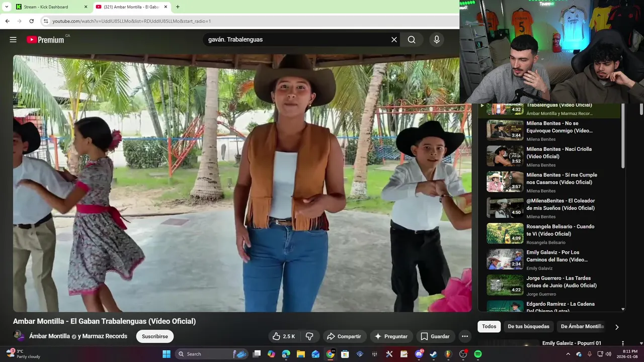Screen dimensions: 644x362
Task: Select the De tus búsquedas chip
Action: pyautogui.click(x=528, y=326)
